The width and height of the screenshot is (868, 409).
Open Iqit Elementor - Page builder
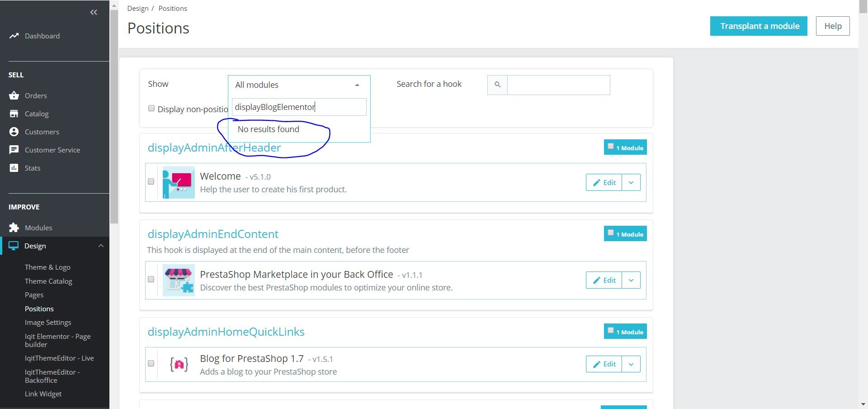coord(58,340)
